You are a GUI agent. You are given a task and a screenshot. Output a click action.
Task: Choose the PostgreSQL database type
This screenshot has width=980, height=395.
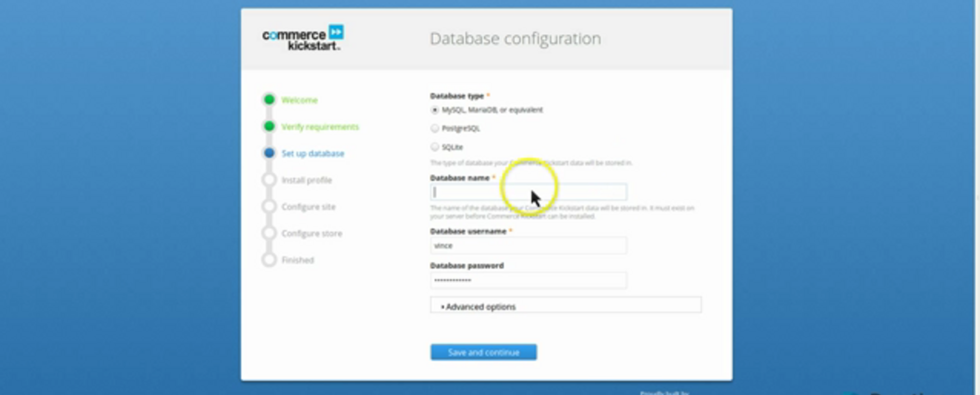(x=434, y=128)
